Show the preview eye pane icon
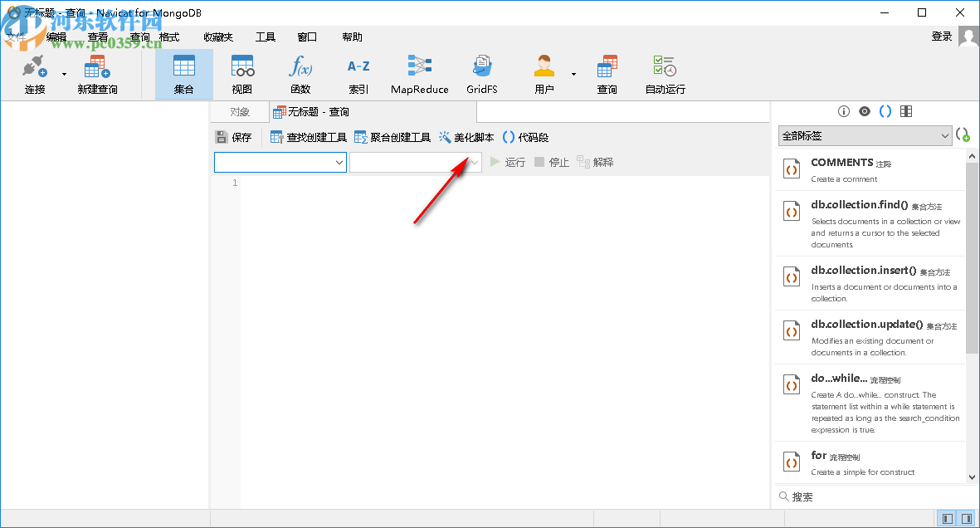Viewport: 980px width, 528px height. tap(865, 111)
